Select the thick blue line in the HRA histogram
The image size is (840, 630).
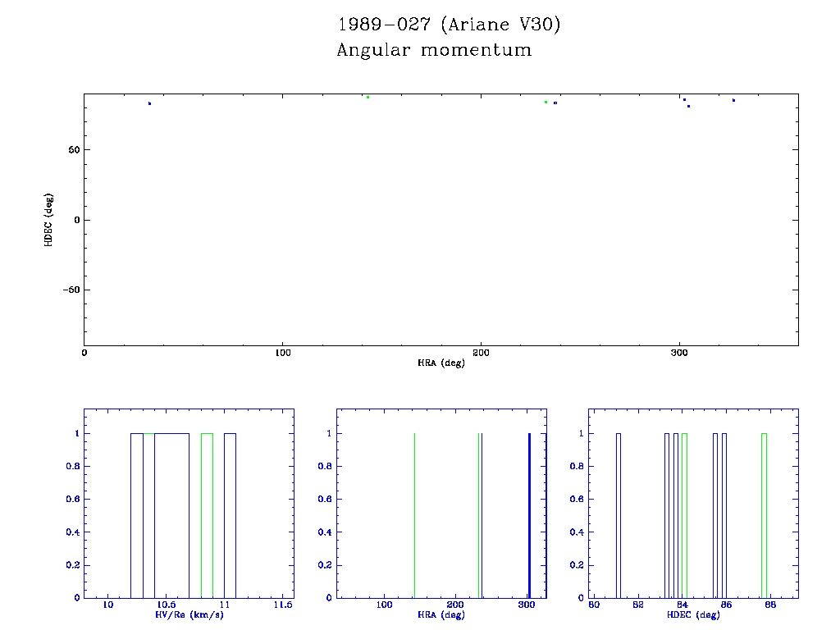pyautogui.click(x=529, y=515)
